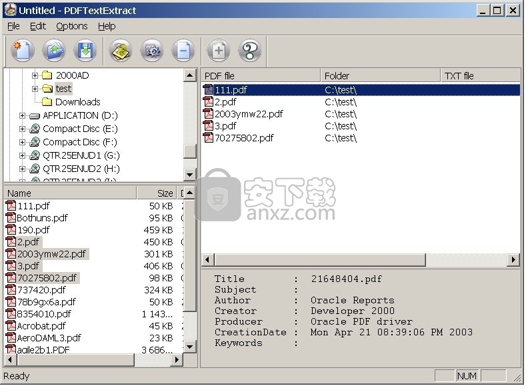
Task: Open the Settings gears toolbar icon
Action: point(152,51)
